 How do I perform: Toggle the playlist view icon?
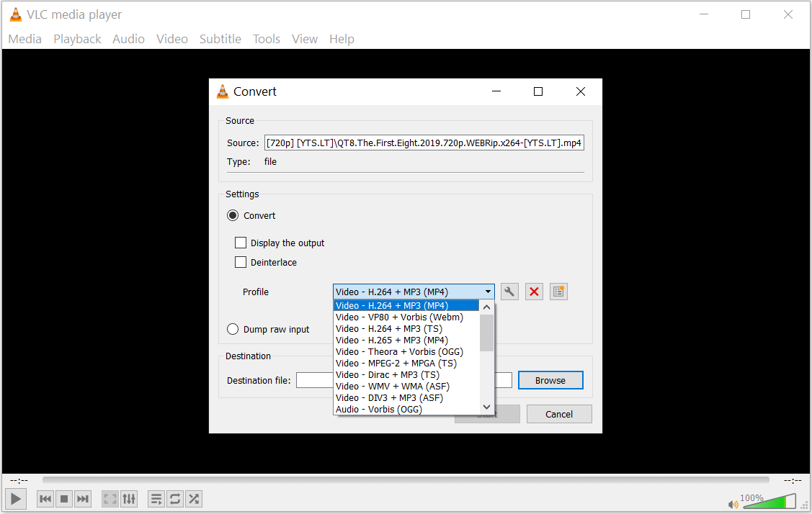click(x=156, y=499)
